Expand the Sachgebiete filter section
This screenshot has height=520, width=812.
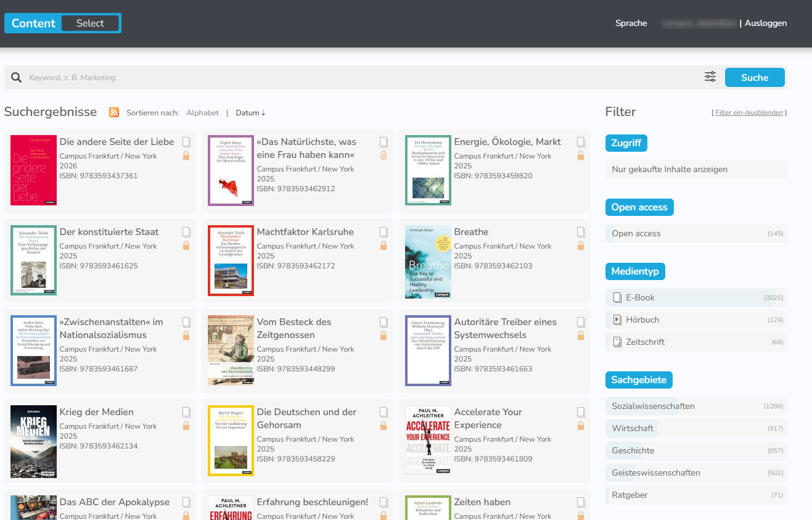(x=639, y=379)
